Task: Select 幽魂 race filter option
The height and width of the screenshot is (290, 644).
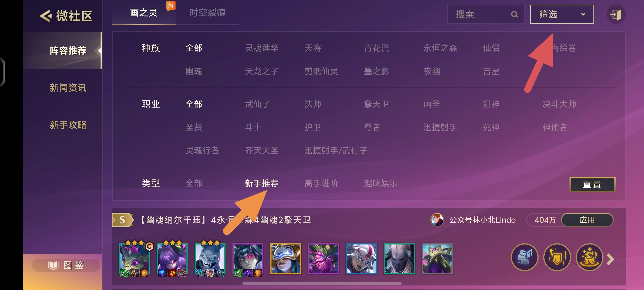Action: 194,71
